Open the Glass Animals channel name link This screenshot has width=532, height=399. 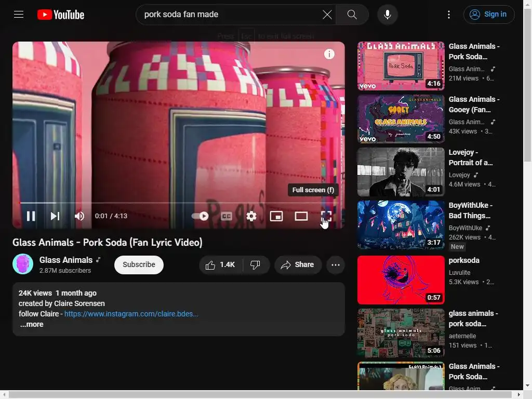point(66,260)
